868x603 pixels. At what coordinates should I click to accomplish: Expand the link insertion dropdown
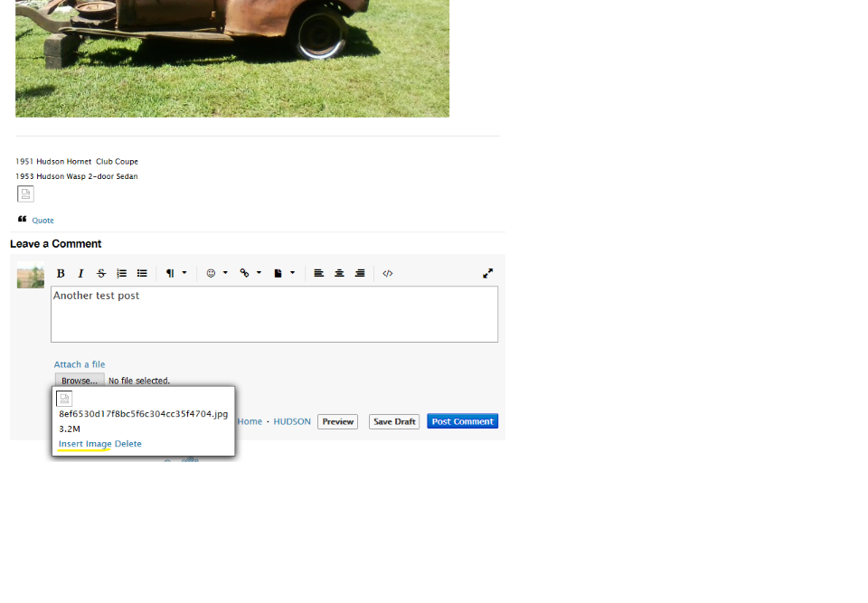[250, 273]
